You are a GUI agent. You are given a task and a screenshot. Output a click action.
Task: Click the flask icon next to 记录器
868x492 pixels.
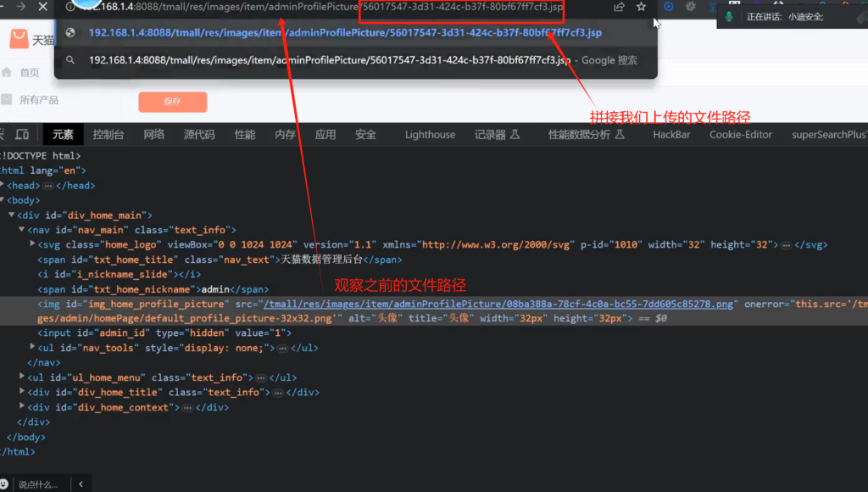tap(515, 134)
